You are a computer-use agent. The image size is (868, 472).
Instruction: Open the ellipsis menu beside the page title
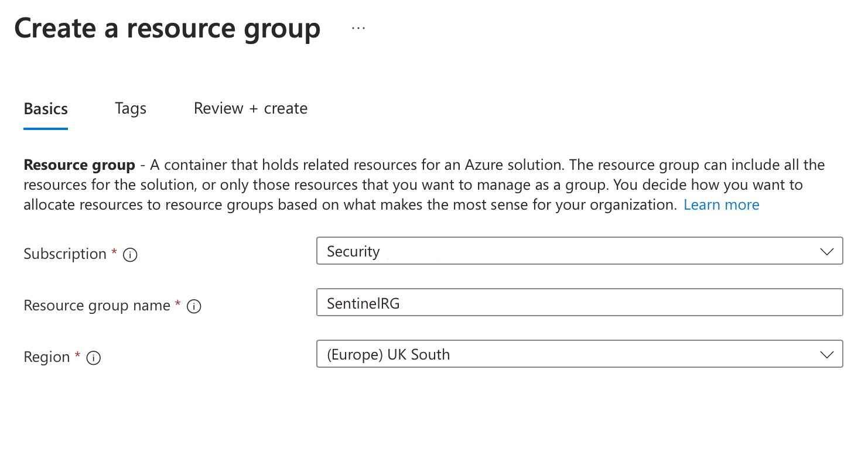point(358,28)
